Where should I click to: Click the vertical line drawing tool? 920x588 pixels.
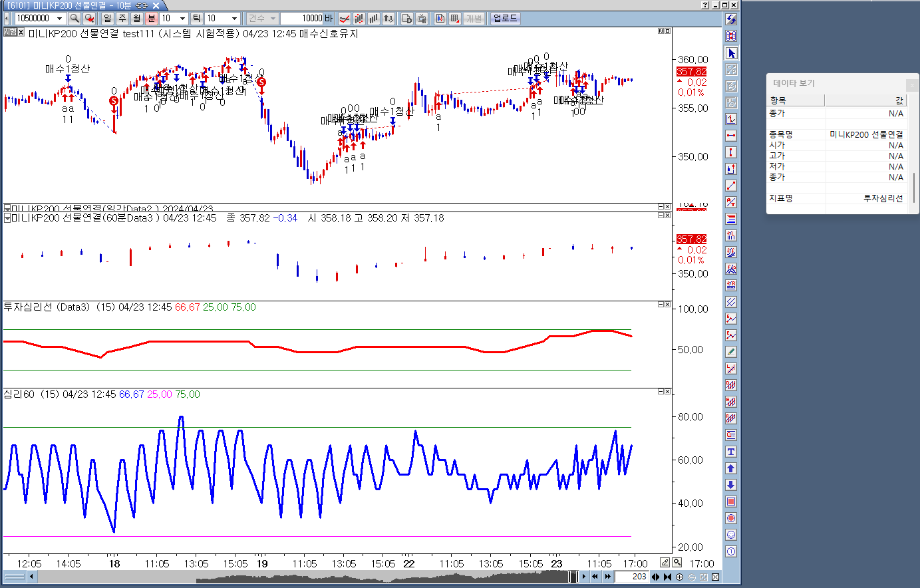(731, 152)
